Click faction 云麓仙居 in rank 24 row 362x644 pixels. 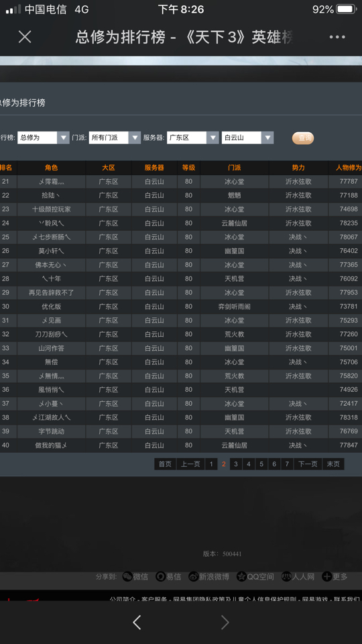pyautogui.click(x=235, y=223)
